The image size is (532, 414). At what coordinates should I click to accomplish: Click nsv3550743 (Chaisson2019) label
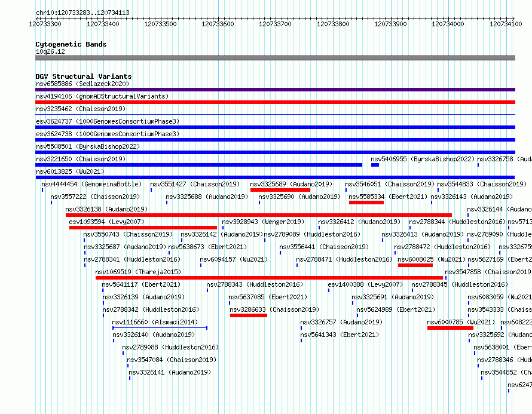pos(128,234)
